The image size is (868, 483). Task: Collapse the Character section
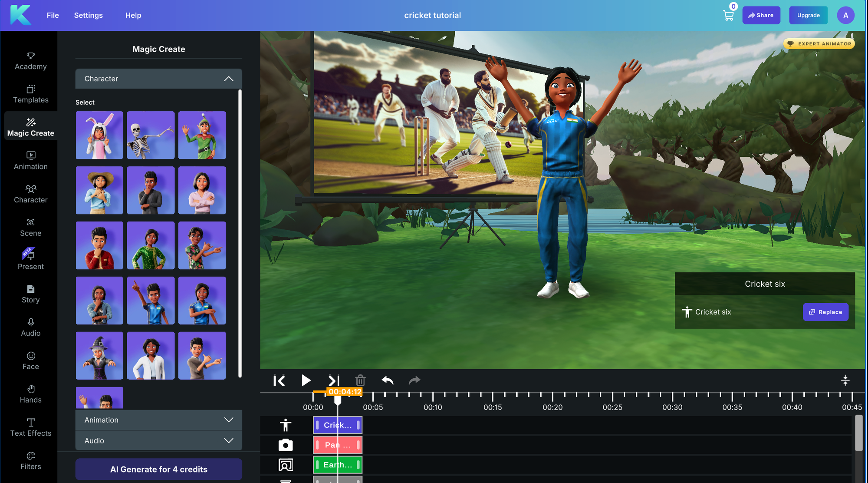tap(229, 79)
